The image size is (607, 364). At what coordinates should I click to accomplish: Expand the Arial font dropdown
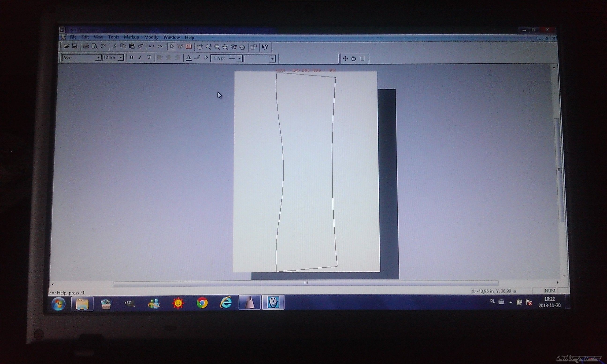pos(98,58)
